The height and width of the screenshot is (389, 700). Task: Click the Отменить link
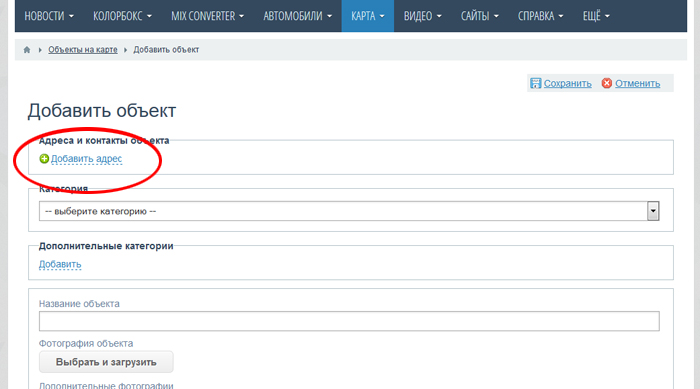click(637, 84)
